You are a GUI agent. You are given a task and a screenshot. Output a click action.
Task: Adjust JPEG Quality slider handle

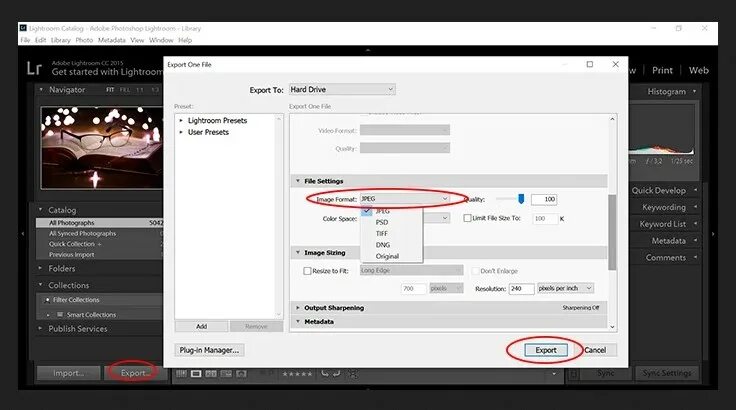[x=521, y=199]
